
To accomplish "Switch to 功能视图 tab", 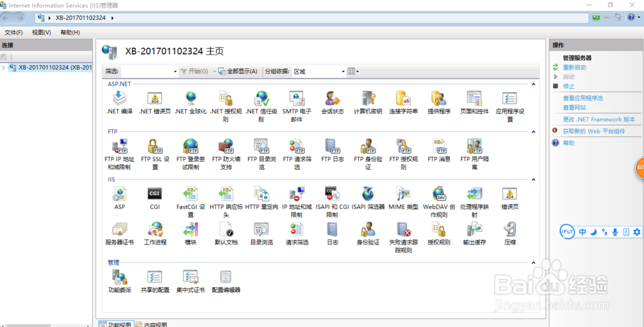I will (115, 324).
